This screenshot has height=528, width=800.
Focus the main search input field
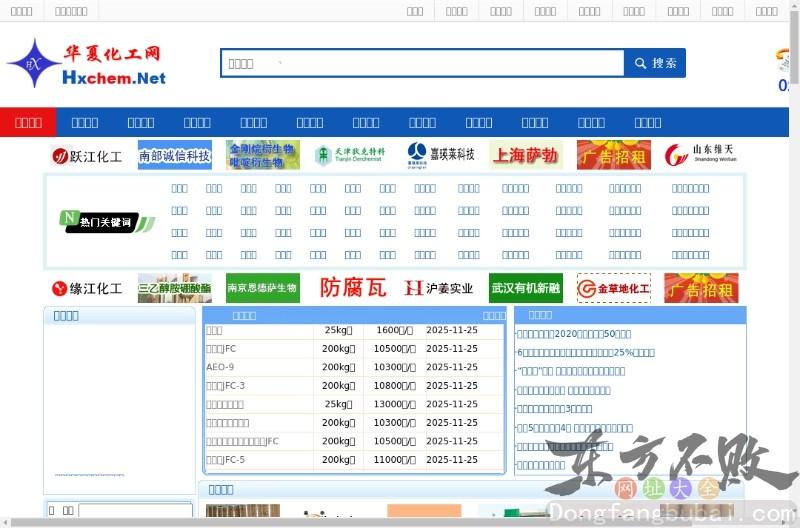pos(422,63)
